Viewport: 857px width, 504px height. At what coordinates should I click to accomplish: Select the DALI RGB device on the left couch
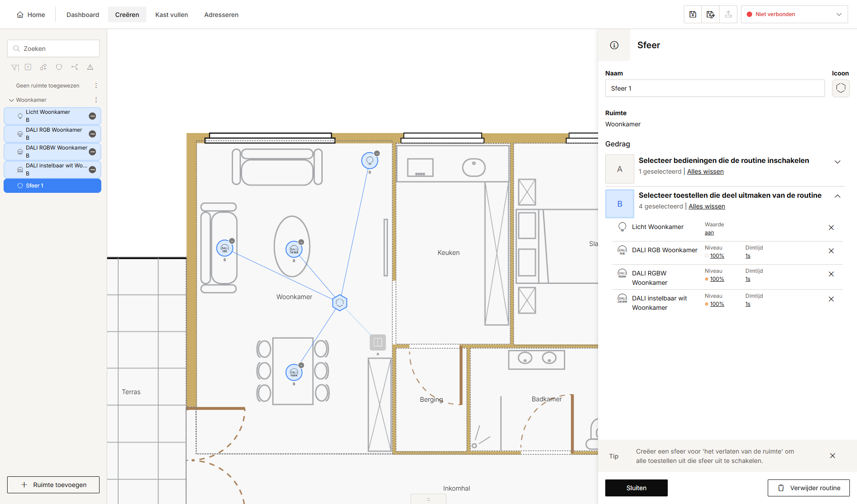[225, 248]
